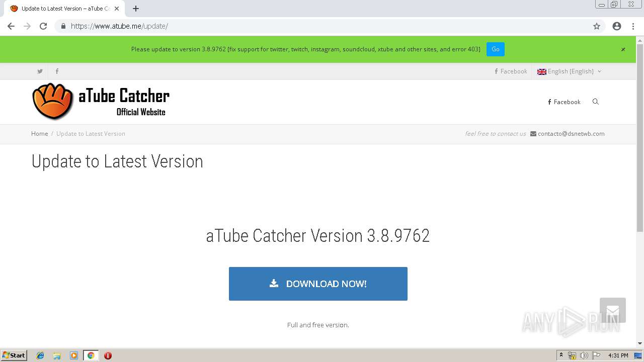Open the volume speaker tray icon
This screenshot has height=362, width=644.
584,355
